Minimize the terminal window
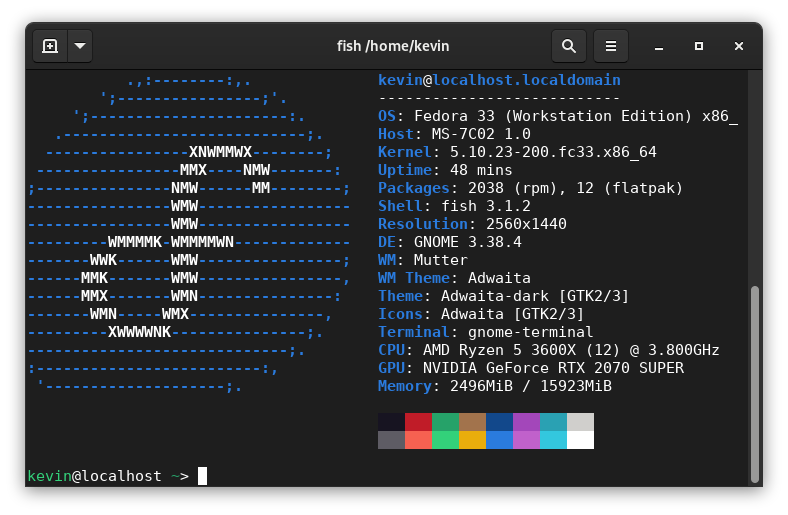The image size is (788, 515). pos(659,47)
